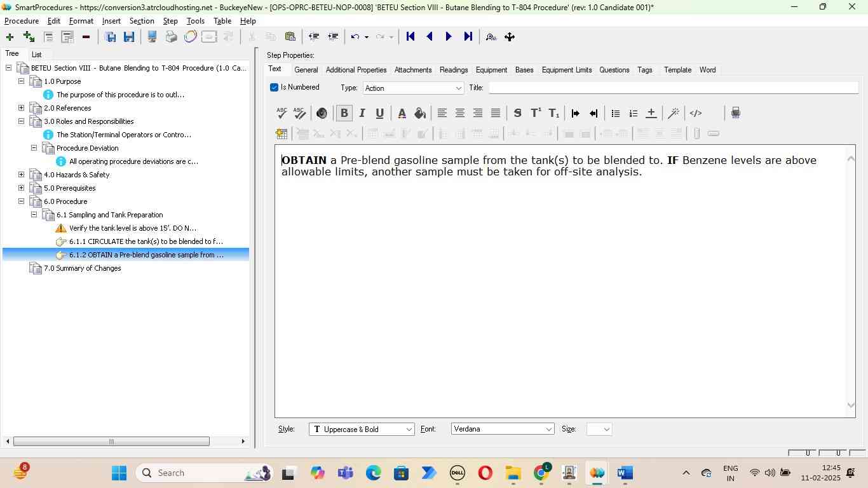Toggle Italic formatting button
Viewport: 868px width, 488px height.
[x=362, y=113]
